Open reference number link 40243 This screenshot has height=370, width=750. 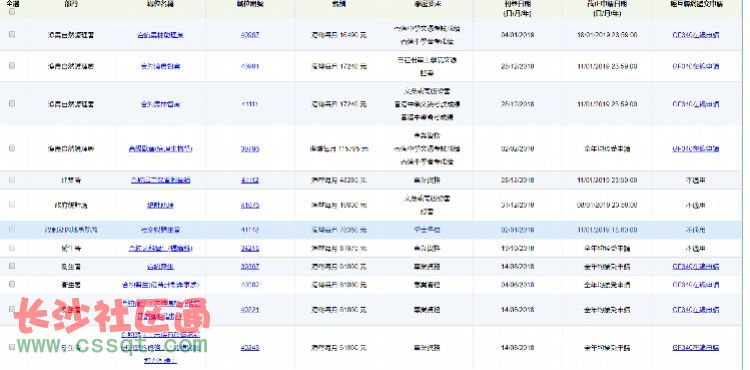(x=250, y=348)
